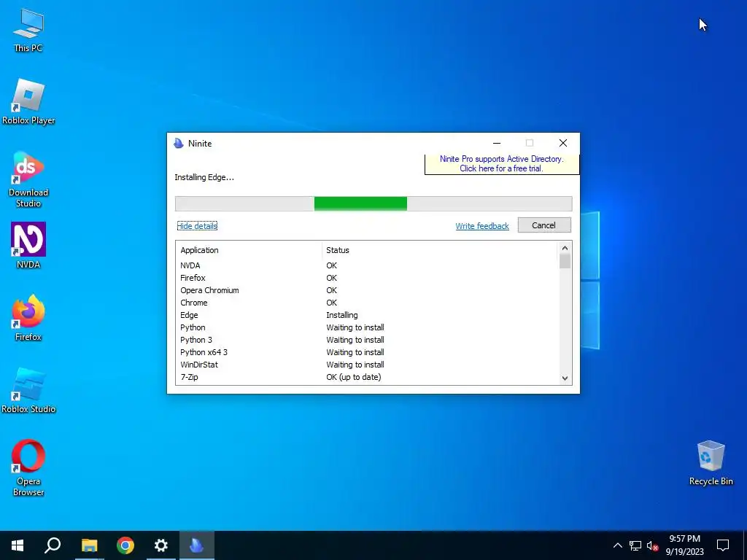Select the Python x64 3 row
Viewport: 747px width, 560px height.
point(367,352)
